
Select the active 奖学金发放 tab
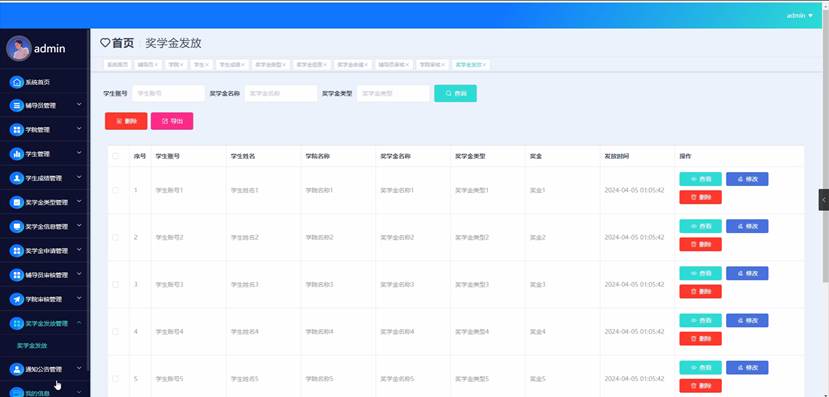[471, 64]
